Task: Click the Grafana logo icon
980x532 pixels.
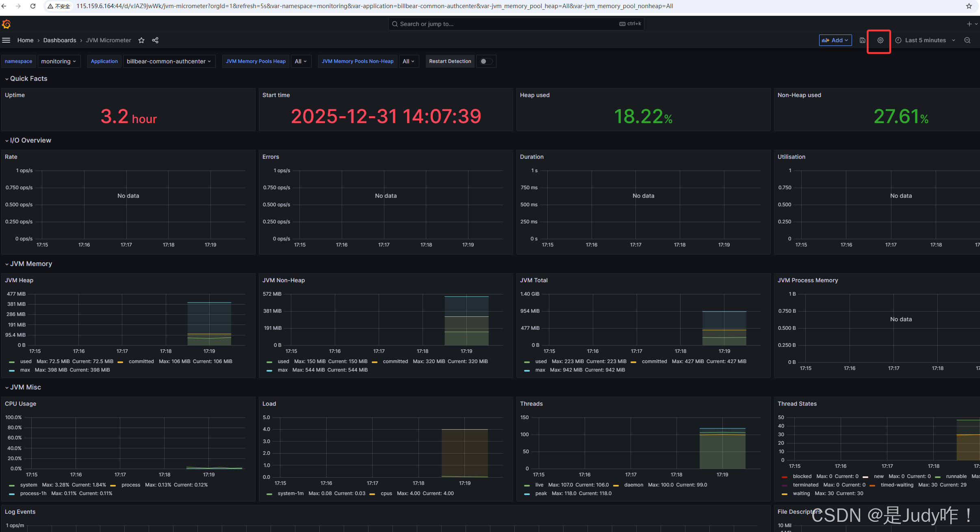Action: (6, 24)
